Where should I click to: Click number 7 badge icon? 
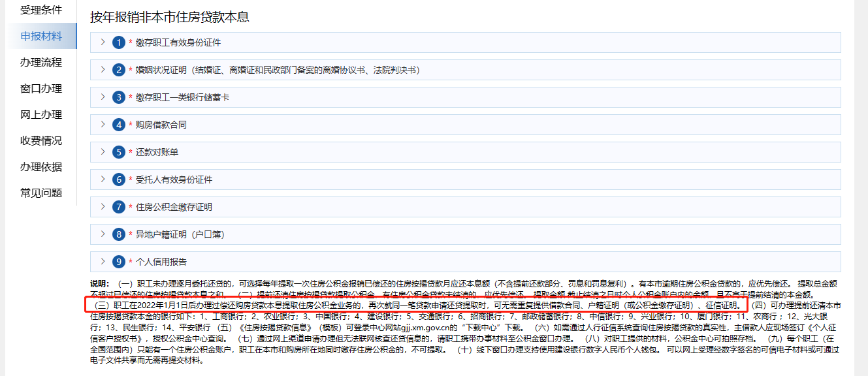118,207
